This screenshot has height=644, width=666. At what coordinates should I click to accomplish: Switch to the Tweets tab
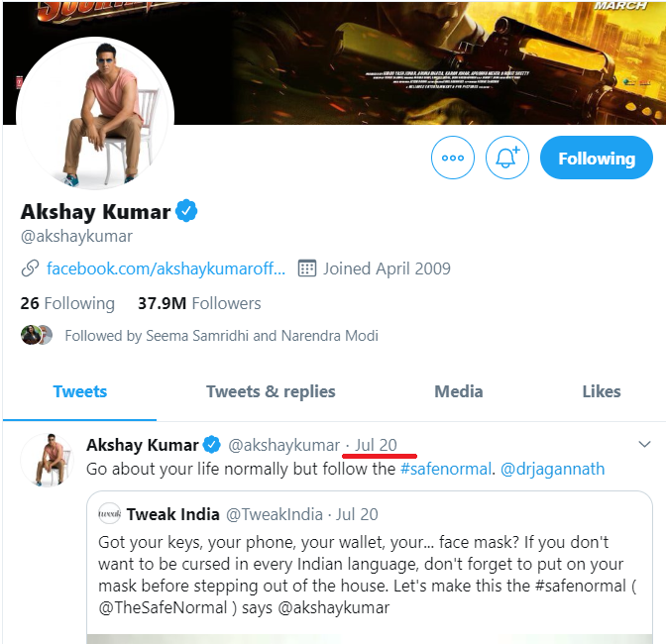pyautogui.click(x=80, y=391)
